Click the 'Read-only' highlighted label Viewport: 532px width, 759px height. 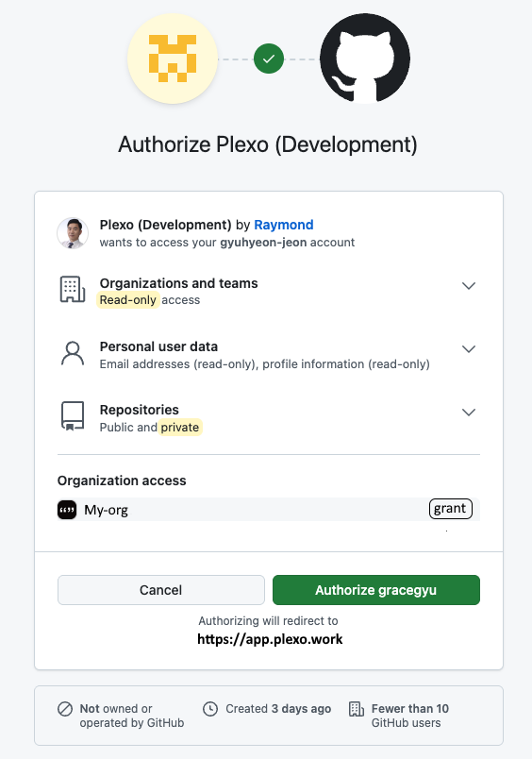pos(127,300)
